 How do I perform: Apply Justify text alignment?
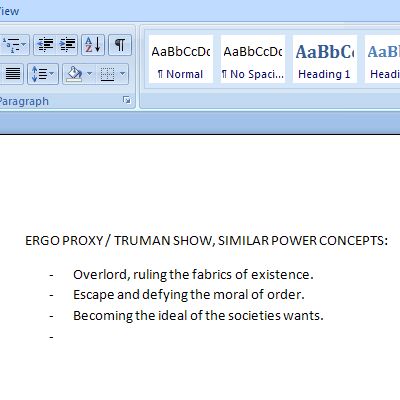(13, 74)
